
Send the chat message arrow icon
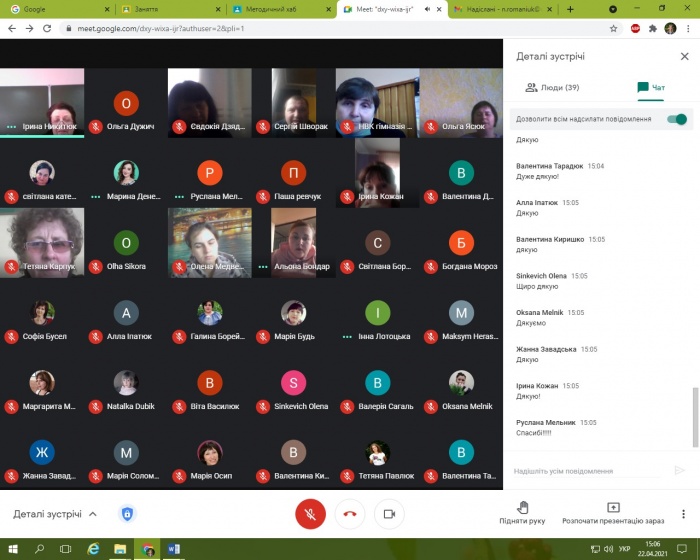[x=679, y=470]
